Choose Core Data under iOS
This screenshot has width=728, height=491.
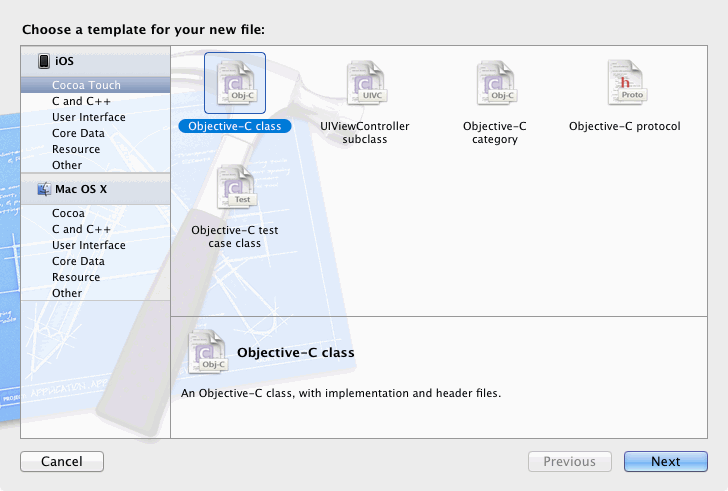point(78,133)
